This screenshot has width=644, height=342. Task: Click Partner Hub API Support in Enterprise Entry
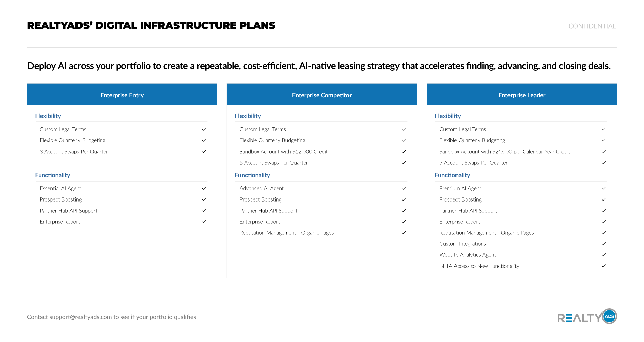point(68,211)
